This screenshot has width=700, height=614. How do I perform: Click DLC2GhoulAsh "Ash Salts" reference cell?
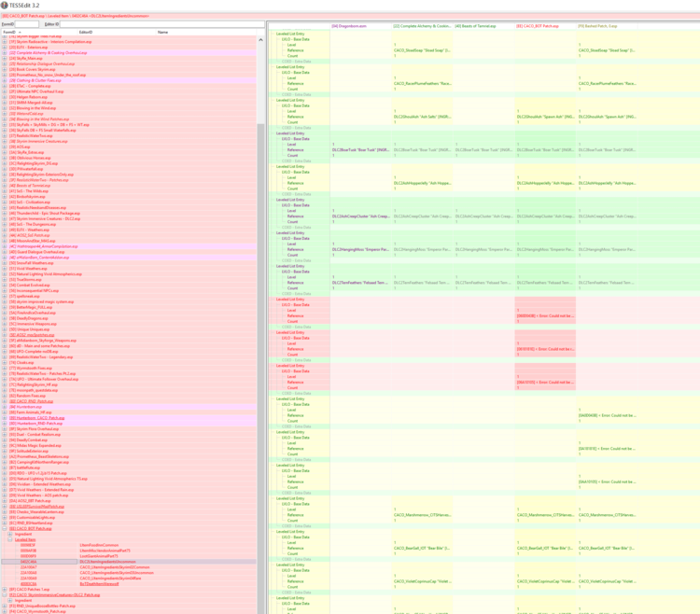(x=422, y=117)
